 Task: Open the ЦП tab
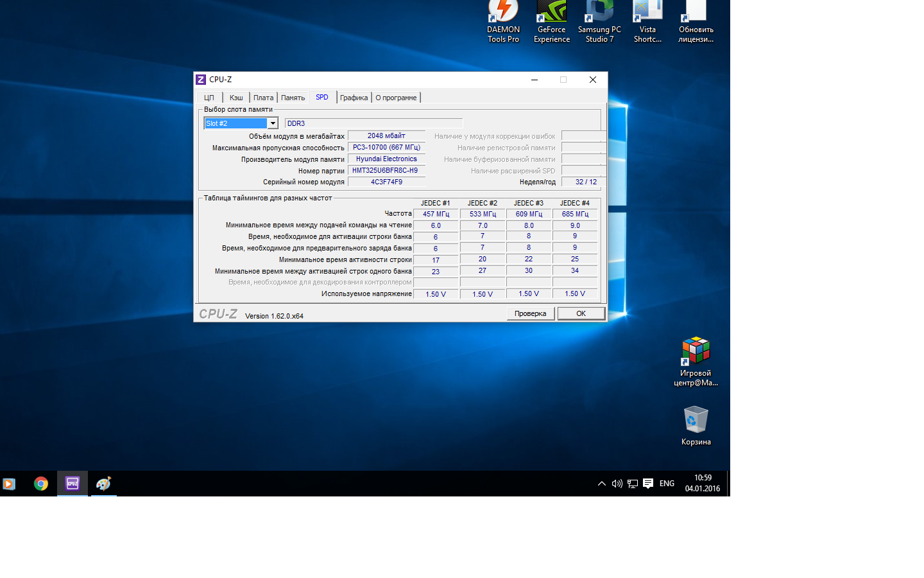coord(209,98)
